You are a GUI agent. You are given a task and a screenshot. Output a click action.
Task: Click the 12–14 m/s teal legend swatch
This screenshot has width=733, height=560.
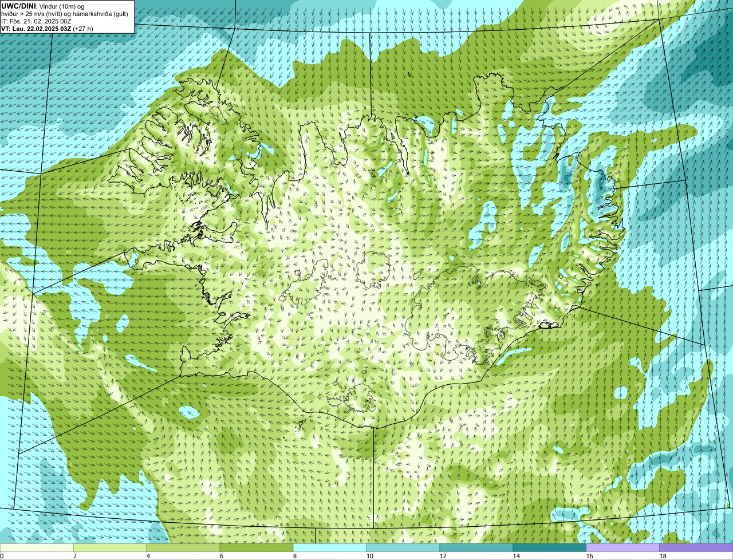477,548
